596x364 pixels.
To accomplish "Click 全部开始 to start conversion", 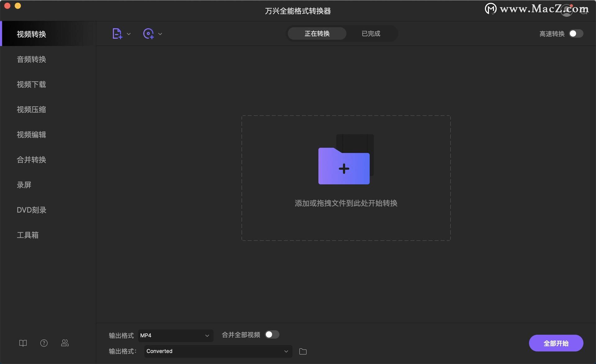I will point(556,343).
